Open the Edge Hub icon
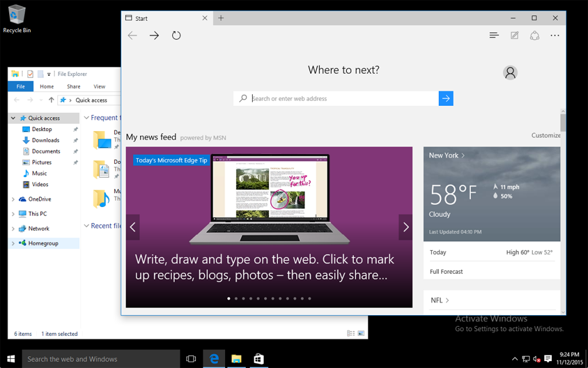 pyautogui.click(x=494, y=35)
